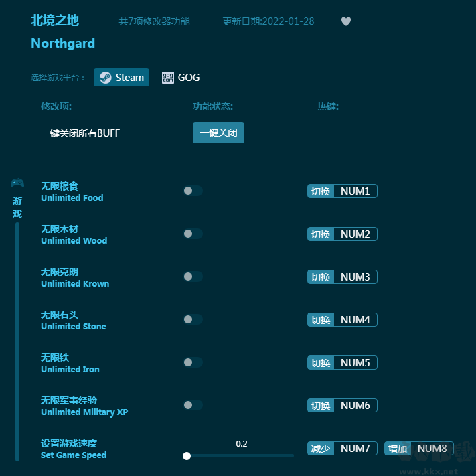
Task: Click the heart favorite icon
Action: [345, 21]
